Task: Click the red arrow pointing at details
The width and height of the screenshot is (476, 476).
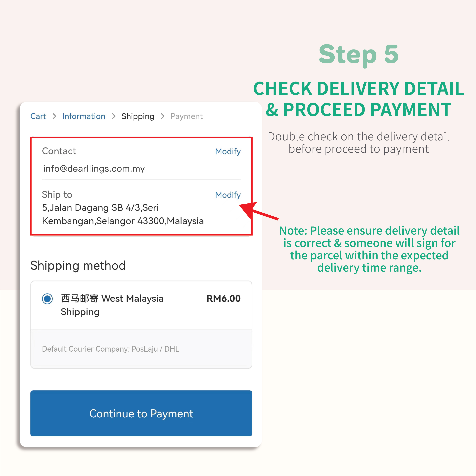Action: pyautogui.click(x=259, y=211)
